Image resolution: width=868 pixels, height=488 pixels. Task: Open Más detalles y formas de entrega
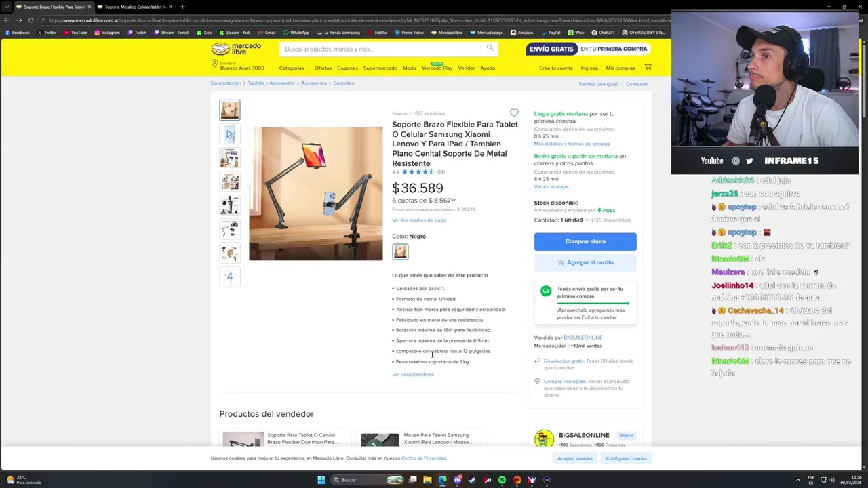[572, 144]
